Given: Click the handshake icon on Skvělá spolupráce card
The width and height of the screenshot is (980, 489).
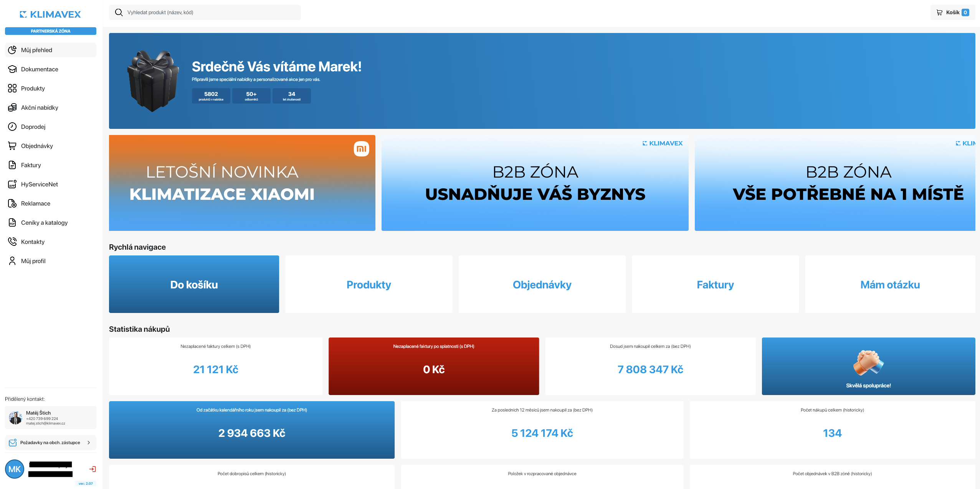Looking at the screenshot, I should coord(868,363).
